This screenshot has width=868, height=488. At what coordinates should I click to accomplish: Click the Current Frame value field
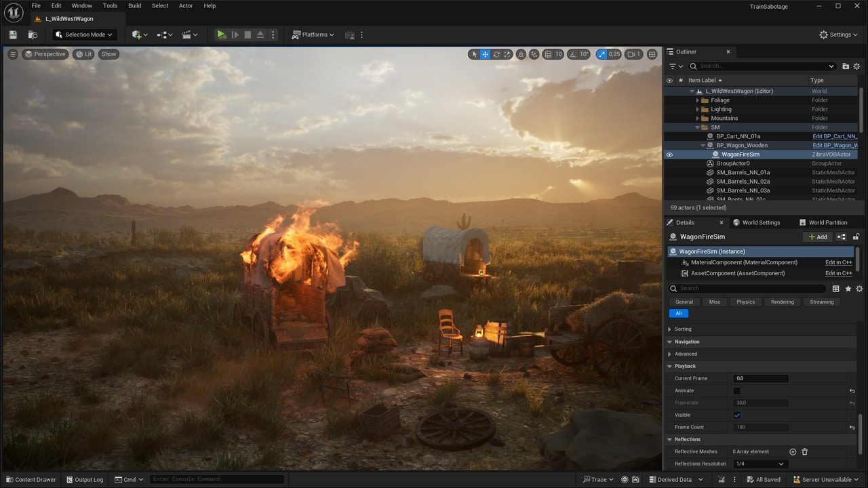point(760,378)
